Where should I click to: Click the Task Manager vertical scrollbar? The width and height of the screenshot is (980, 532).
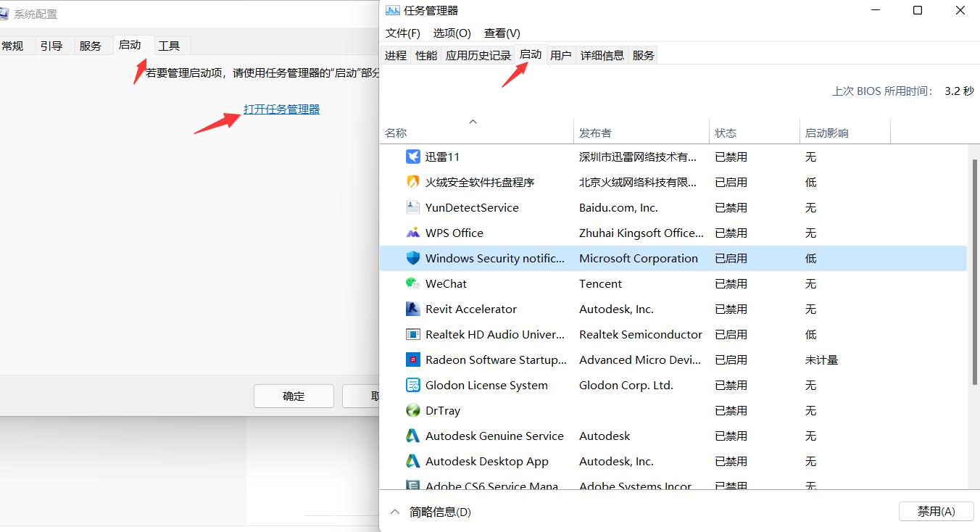coord(974,271)
